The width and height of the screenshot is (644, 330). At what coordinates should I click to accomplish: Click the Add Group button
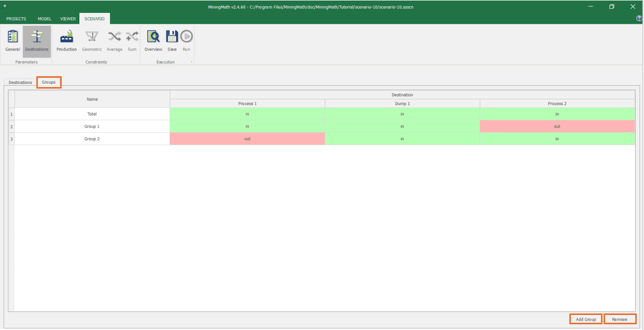pos(586,320)
